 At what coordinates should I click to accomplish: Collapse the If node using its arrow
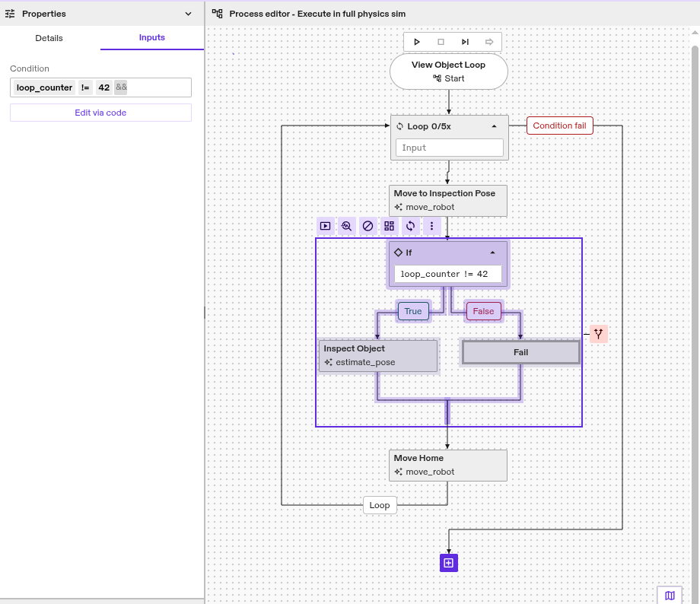pyautogui.click(x=492, y=253)
